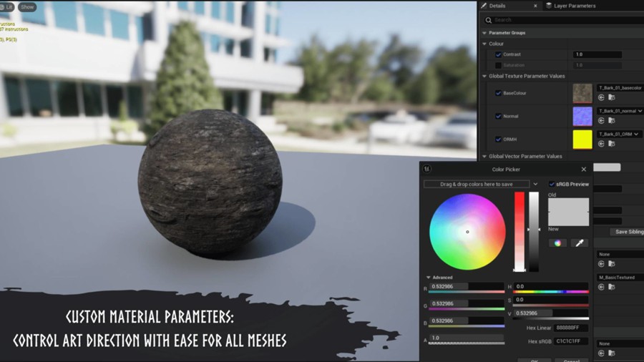Close the Details tab with the X

click(534, 6)
